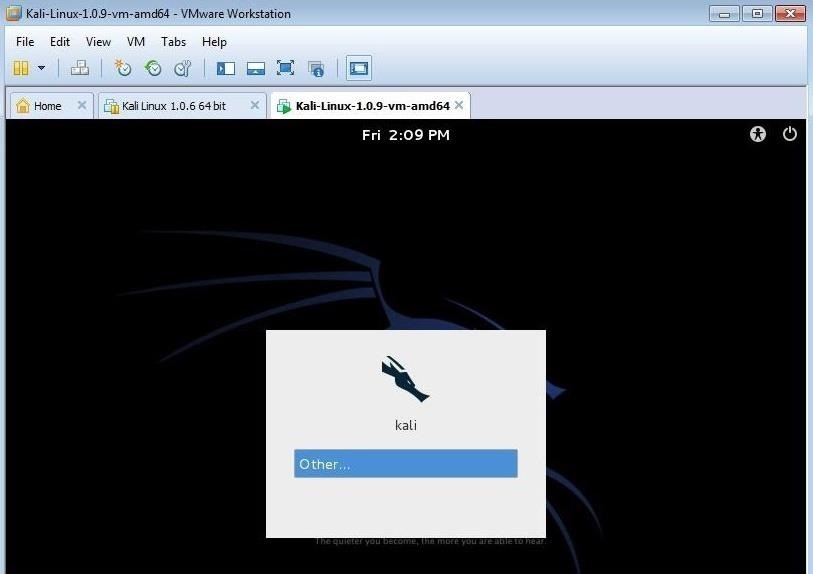
Task: Select the Other... login option
Action: click(x=405, y=464)
